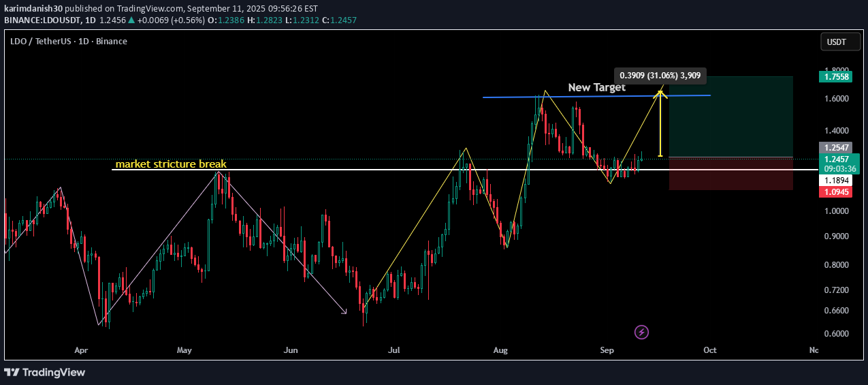868x385 pixels.
Task: Click the green 1.7558 take-profit price tag
Action: pos(837,77)
